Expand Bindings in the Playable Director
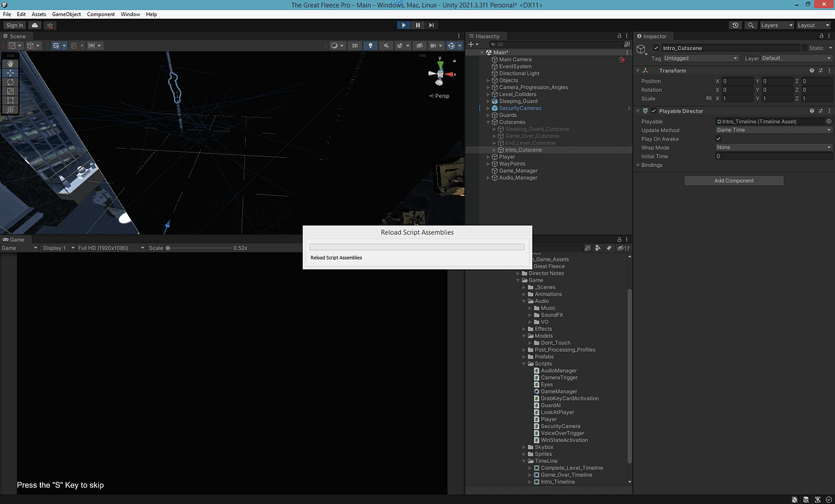The width and height of the screenshot is (835, 504). click(638, 165)
